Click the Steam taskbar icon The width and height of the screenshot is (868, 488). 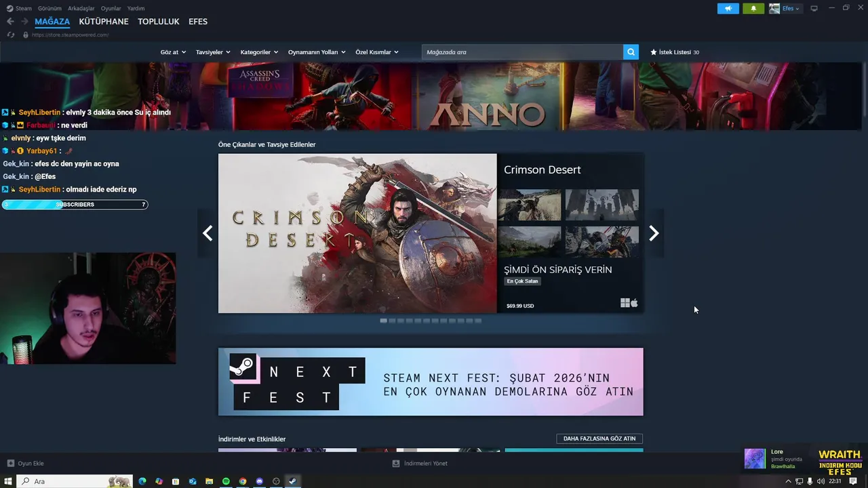(x=293, y=481)
